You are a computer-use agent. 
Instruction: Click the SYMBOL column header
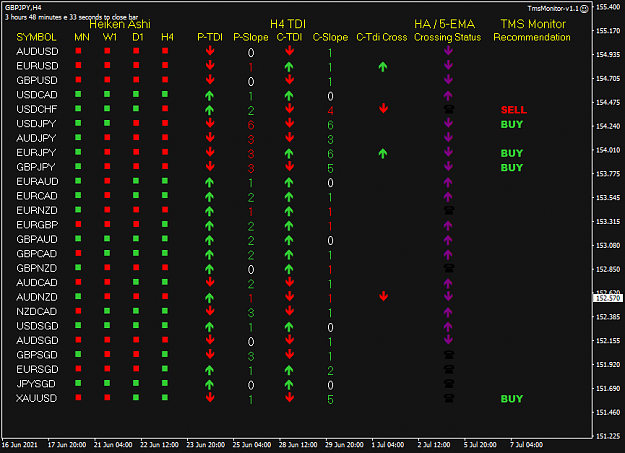pyautogui.click(x=36, y=37)
